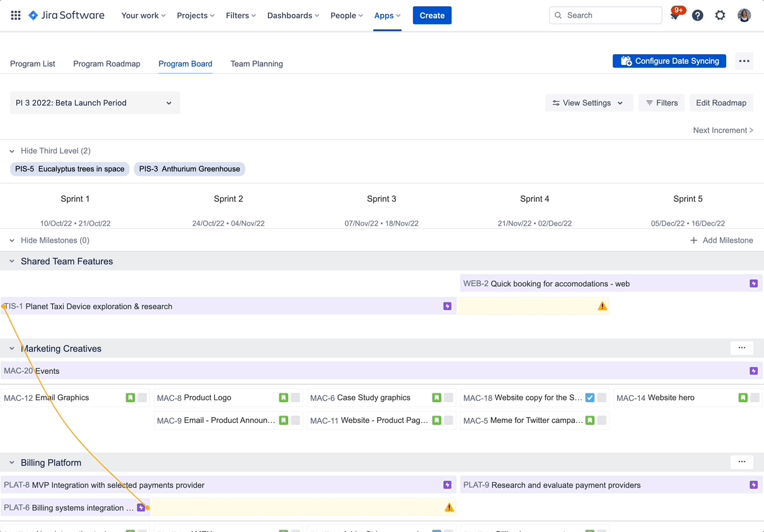Click the Configure Date Syncing button

[x=669, y=61]
